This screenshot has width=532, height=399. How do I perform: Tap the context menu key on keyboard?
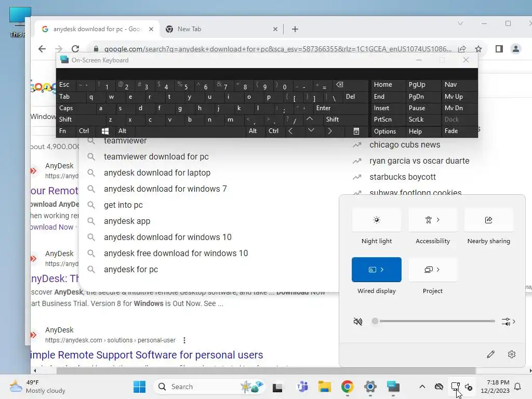click(356, 131)
